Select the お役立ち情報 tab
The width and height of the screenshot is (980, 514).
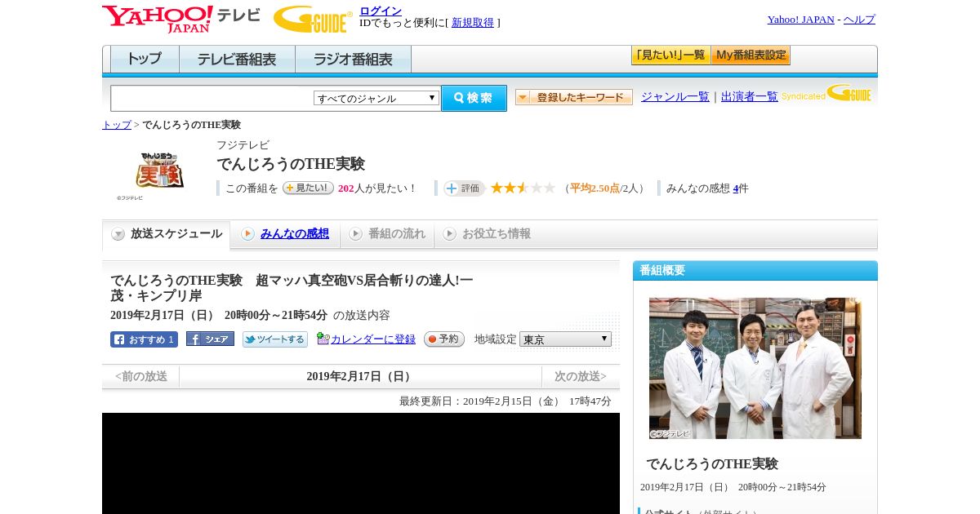pos(487,234)
